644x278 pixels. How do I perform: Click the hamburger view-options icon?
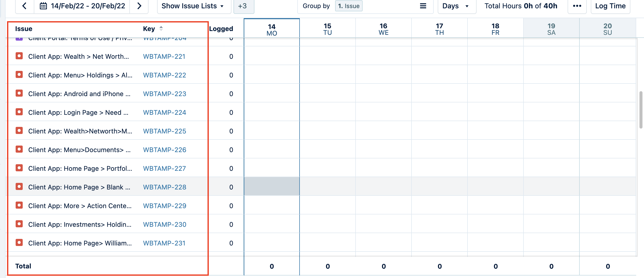coord(423,6)
